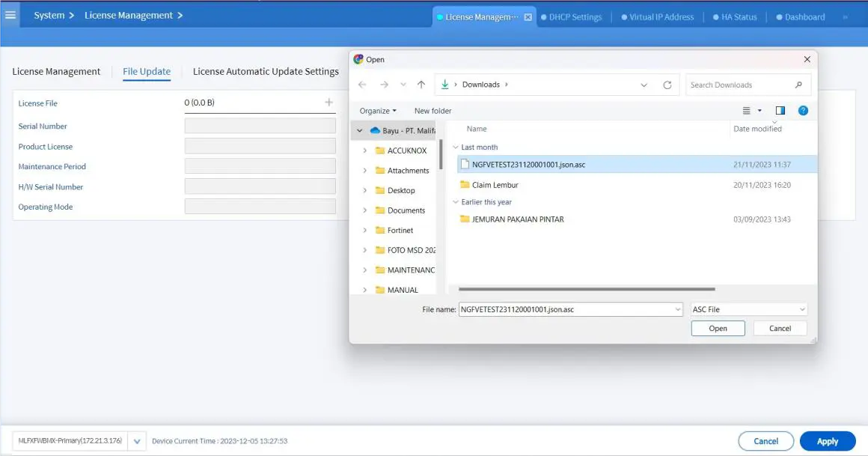The image size is (868, 456).
Task: Select the OneDrive Bayu - PT. Malifa entry
Action: pyautogui.click(x=403, y=131)
